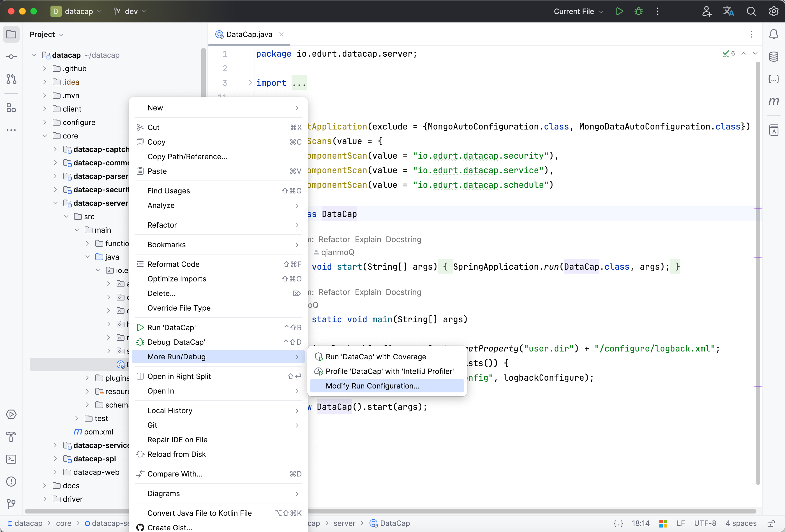This screenshot has width=785, height=532.
Task: Open the Pull Requests tool window
Action: 11,79
